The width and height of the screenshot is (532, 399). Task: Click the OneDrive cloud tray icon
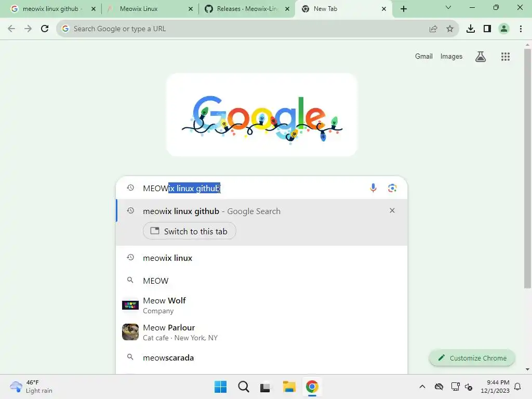coord(439,387)
